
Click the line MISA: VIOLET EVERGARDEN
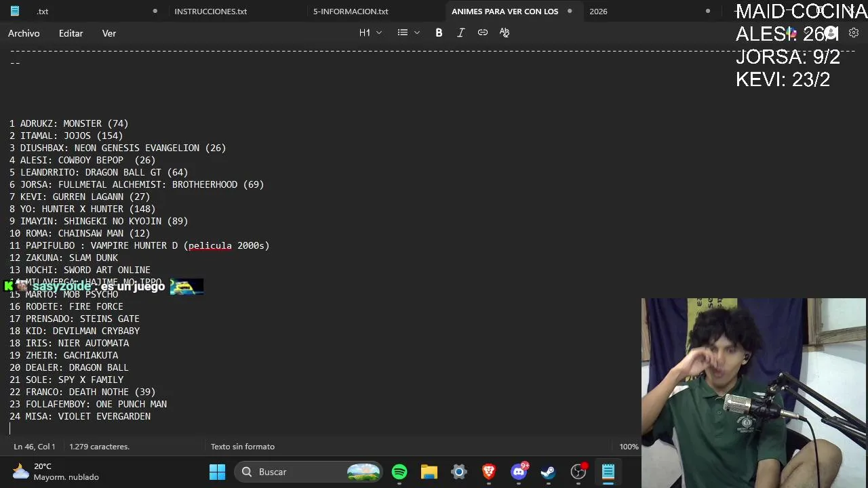pyautogui.click(x=80, y=416)
